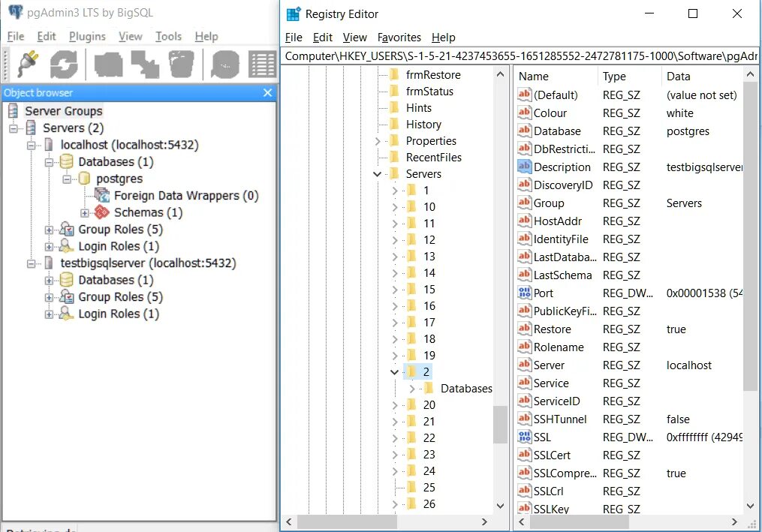Screen dimensions: 762x532
Task: Click the Refresh toolbar icon in pgAdmin
Action: [x=64, y=64]
